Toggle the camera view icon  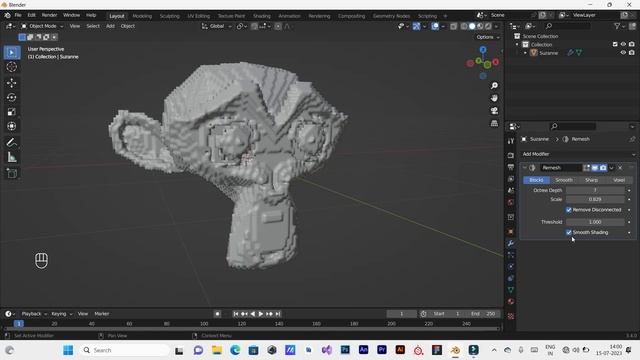coord(494,111)
